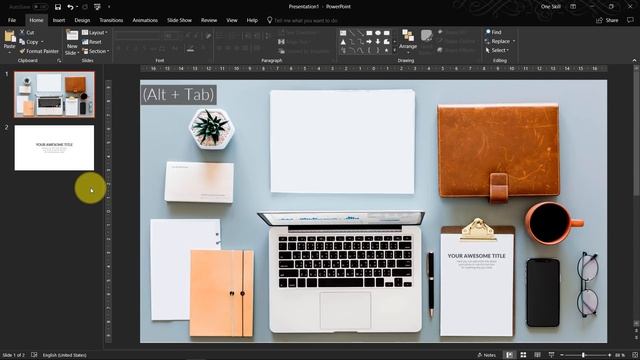640x360 pixels.
Task: Click the Ribbon Display Options icon
Action: [573, 7]
